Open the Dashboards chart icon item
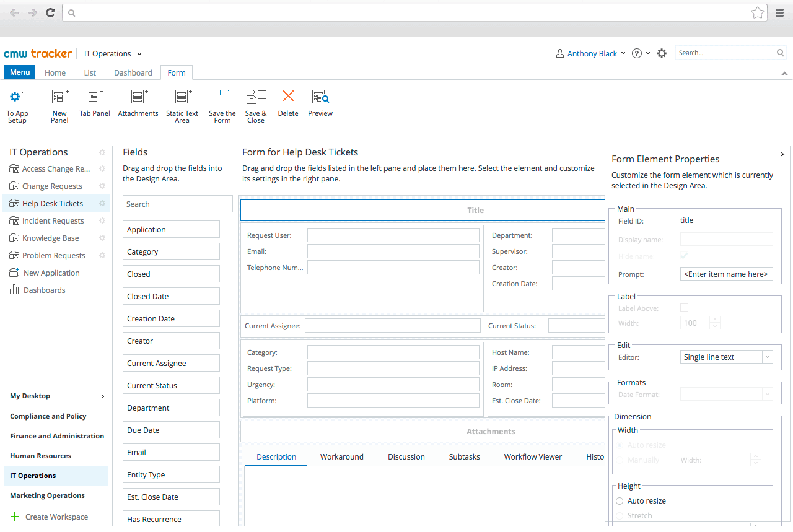793x532 pixels. (14, 290)
